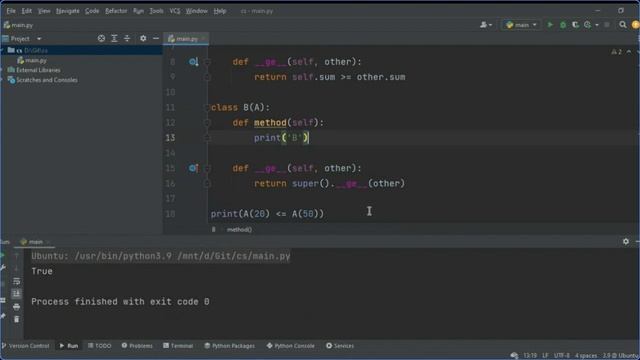The height and width of the screenshot is (360, 640).
Task: Open Python Packages tool window
Action: coord(229,346)
